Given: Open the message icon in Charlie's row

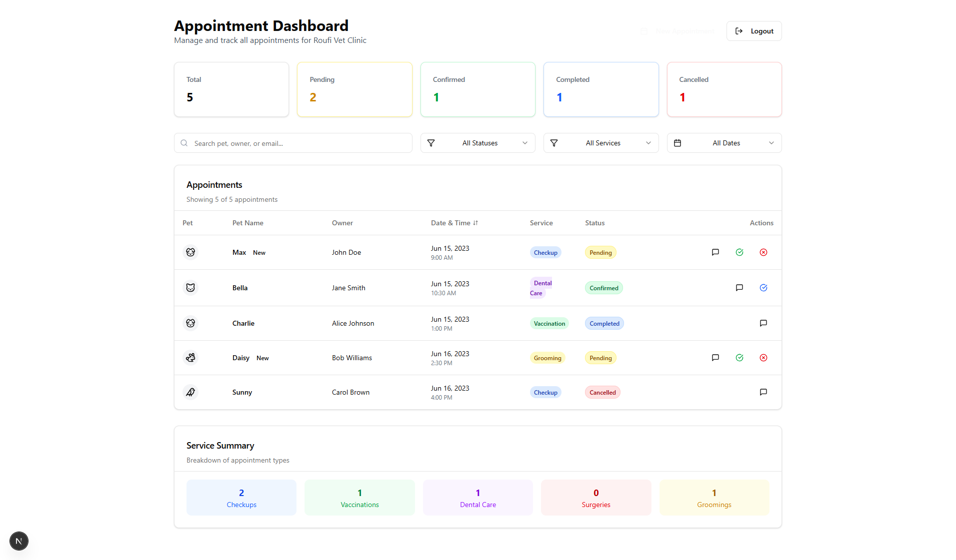Looking at the screenshot, I should (763, 323).
